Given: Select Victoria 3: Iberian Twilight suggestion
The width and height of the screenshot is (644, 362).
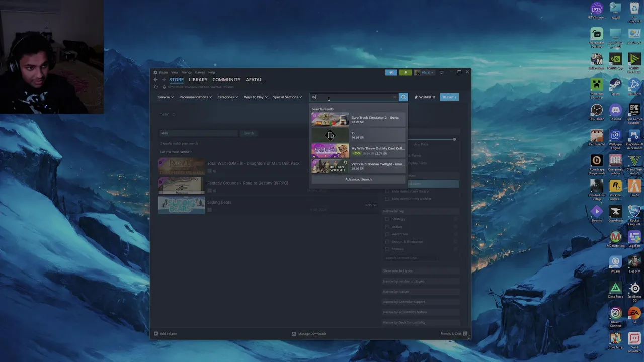Looking at the screenshot, I should tap(358, 166).
